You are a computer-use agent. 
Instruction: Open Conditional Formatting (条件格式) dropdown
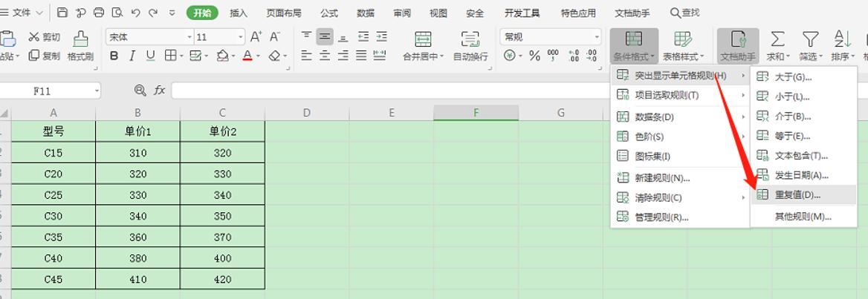tap(635, 45)
